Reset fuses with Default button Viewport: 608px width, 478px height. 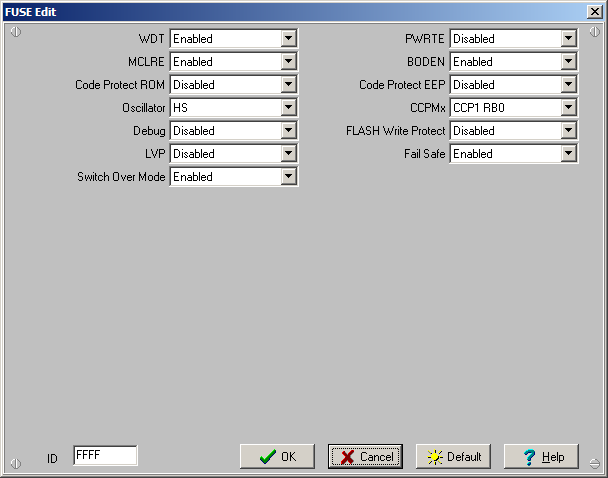click(453, 457)
